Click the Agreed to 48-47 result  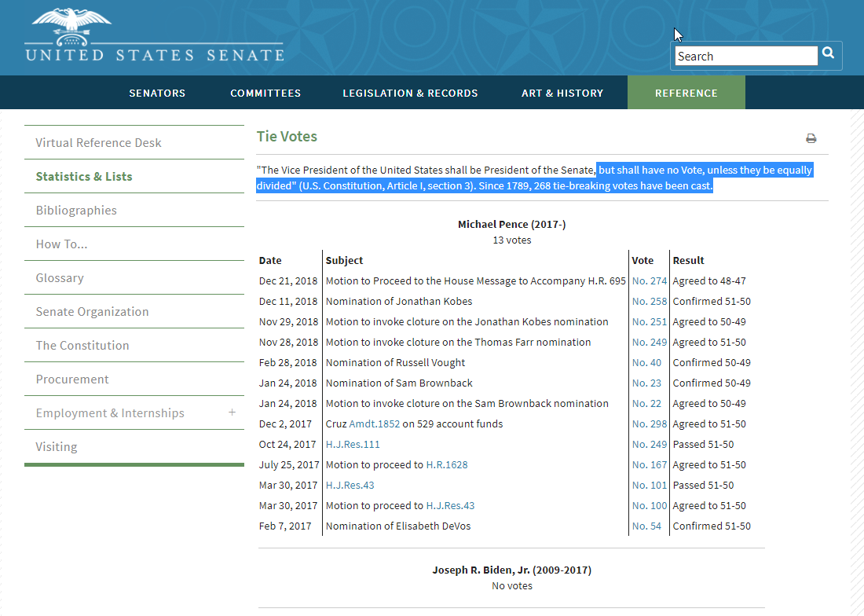pos(709,281)
